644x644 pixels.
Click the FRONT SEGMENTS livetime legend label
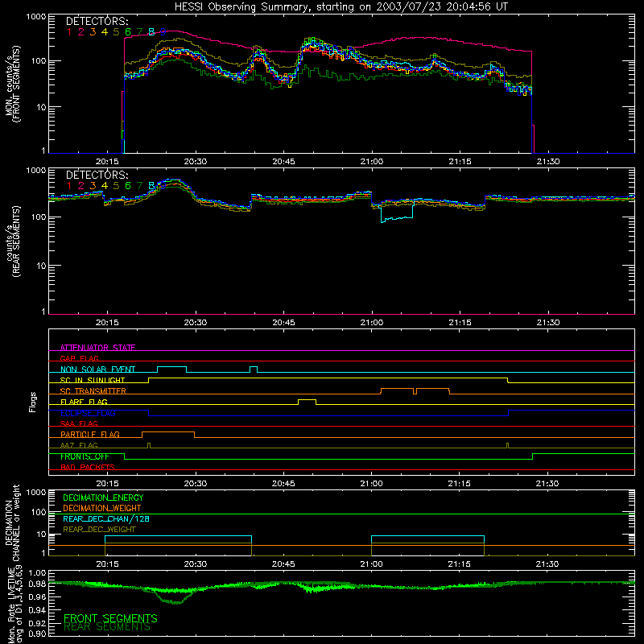point(110,618)
